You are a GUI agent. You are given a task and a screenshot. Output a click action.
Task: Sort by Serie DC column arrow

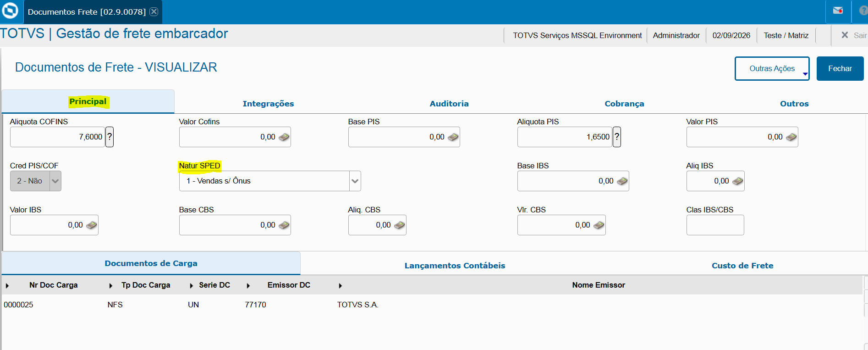click(192, 286)
